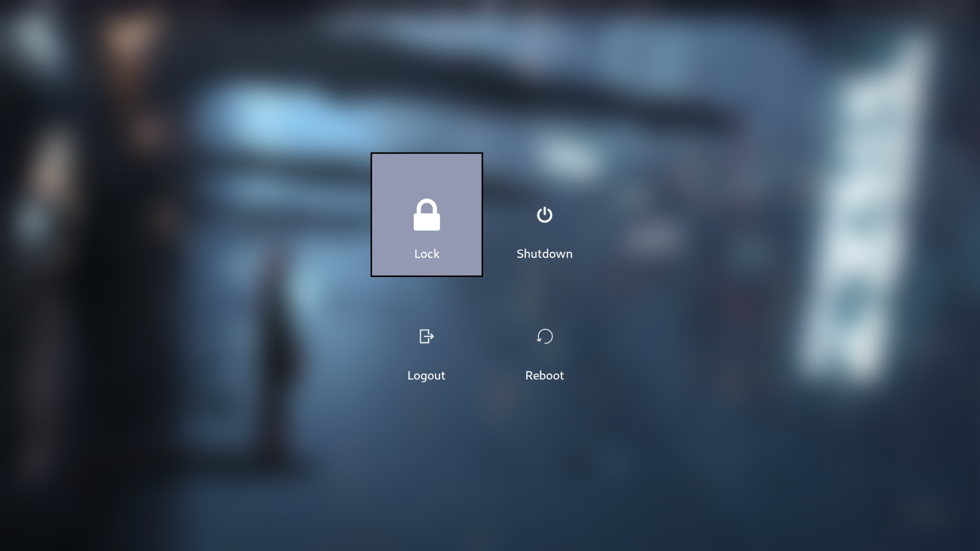Click the Shutdown label text
The image size is (980, 551).
point(545,254)
